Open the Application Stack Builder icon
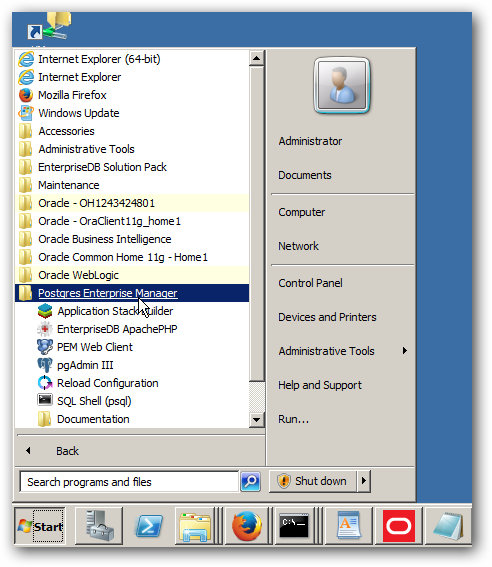 coord(45,311)
